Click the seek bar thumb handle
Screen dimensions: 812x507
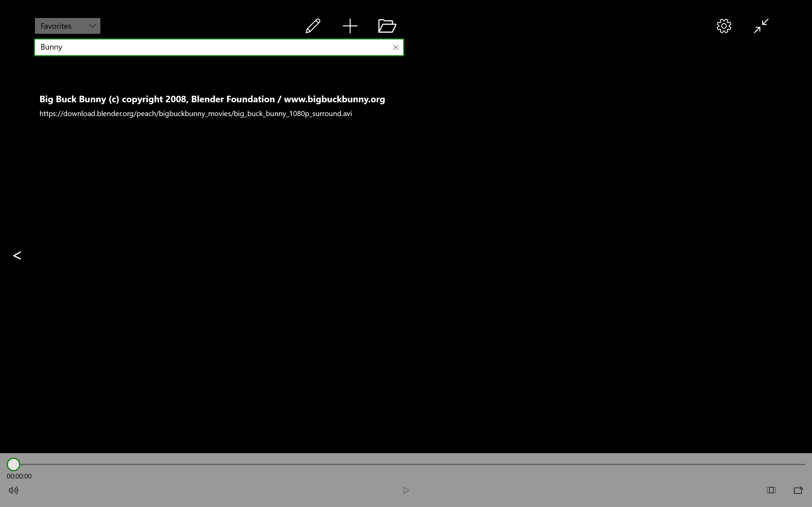coord(14,464)
